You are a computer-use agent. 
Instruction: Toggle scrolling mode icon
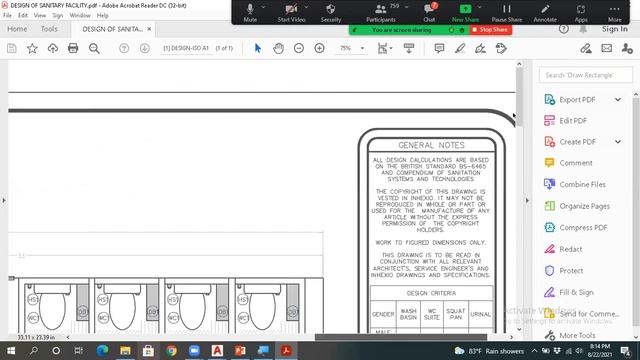[409, 48]
